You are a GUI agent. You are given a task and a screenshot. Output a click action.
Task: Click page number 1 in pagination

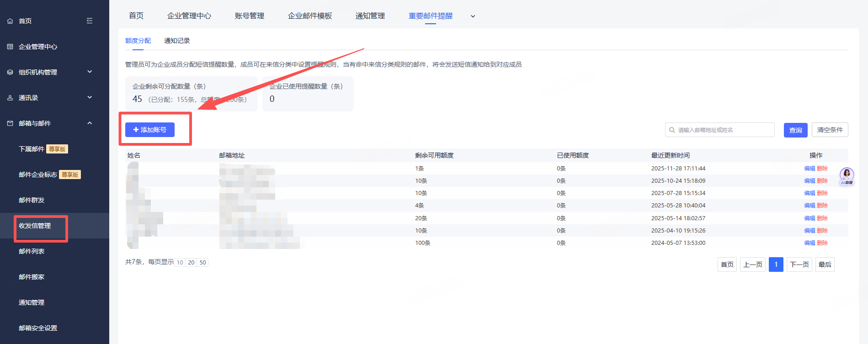point(776,265)
